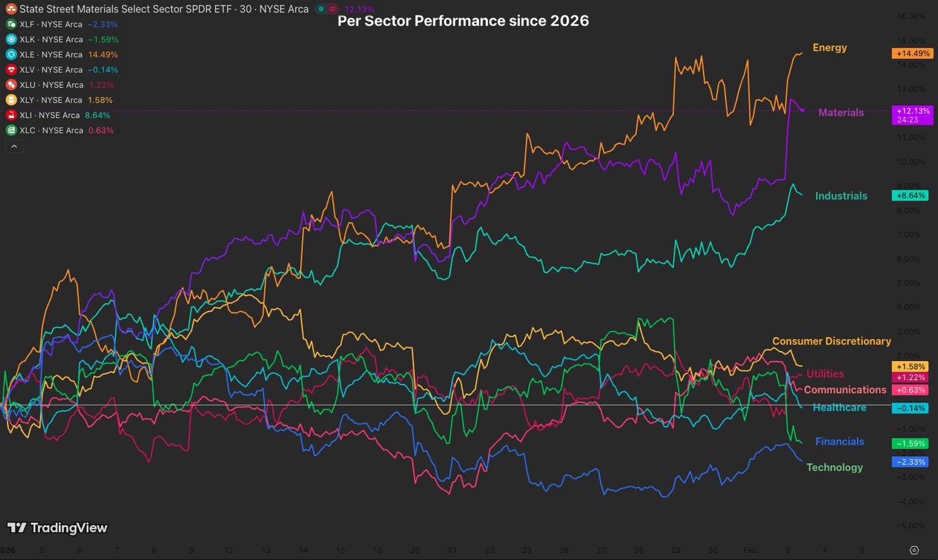Click the XLI industrials icon
Image resolution: width=938 pixels, height=560 pixels.
tap(10, 115)
